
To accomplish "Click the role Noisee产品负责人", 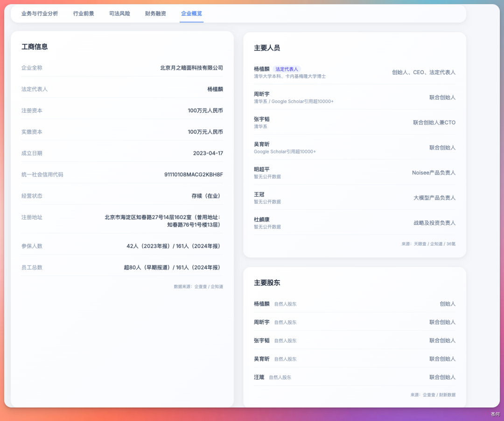I will click(434, 173).
